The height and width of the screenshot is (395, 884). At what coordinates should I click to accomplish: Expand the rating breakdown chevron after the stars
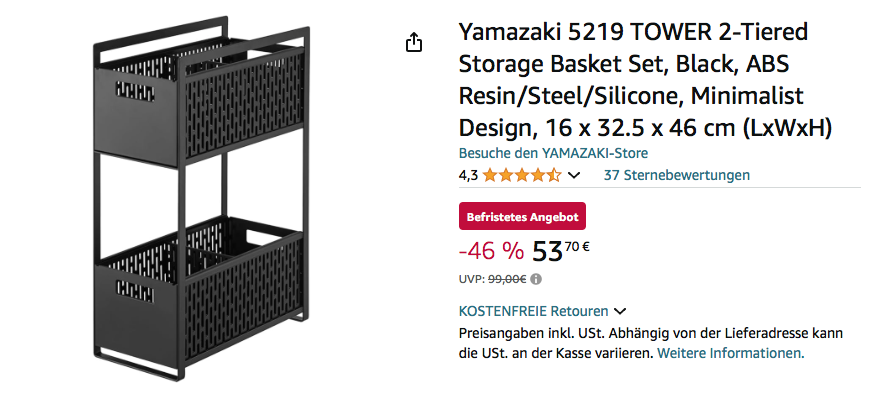click(573, 175)
